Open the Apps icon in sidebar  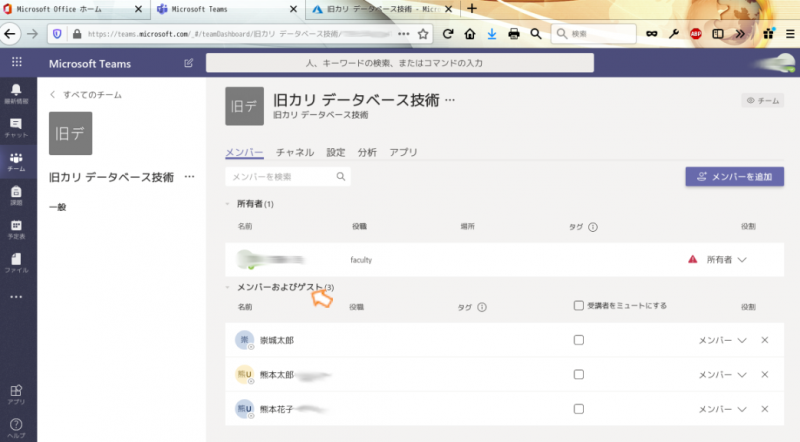click(x=16, y=393)
